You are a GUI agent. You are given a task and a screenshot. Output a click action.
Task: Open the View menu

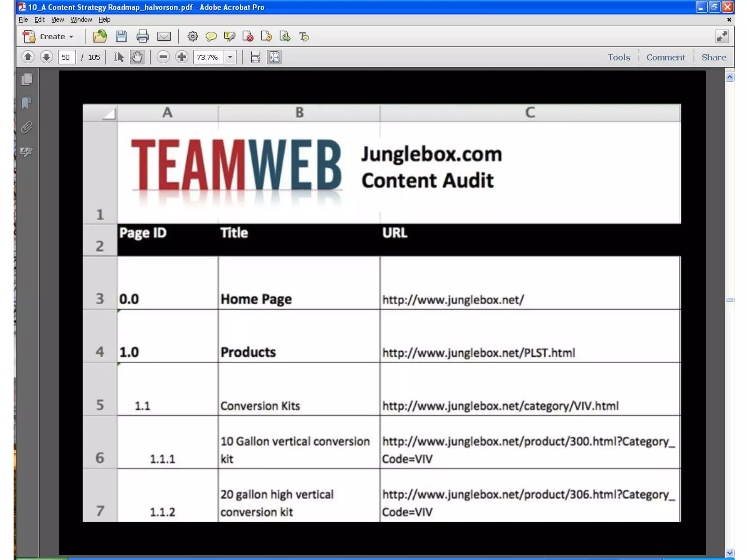57,20
